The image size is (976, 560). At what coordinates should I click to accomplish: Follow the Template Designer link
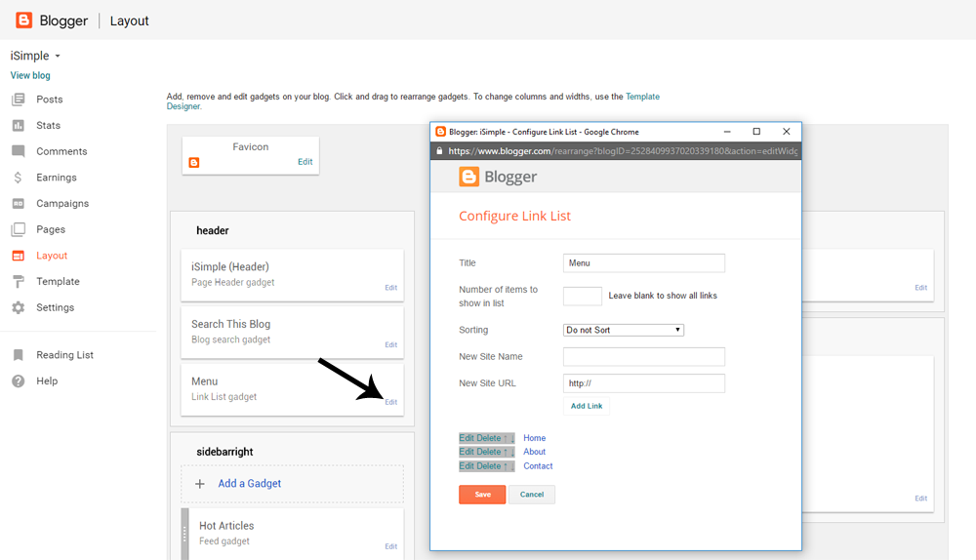642,97
